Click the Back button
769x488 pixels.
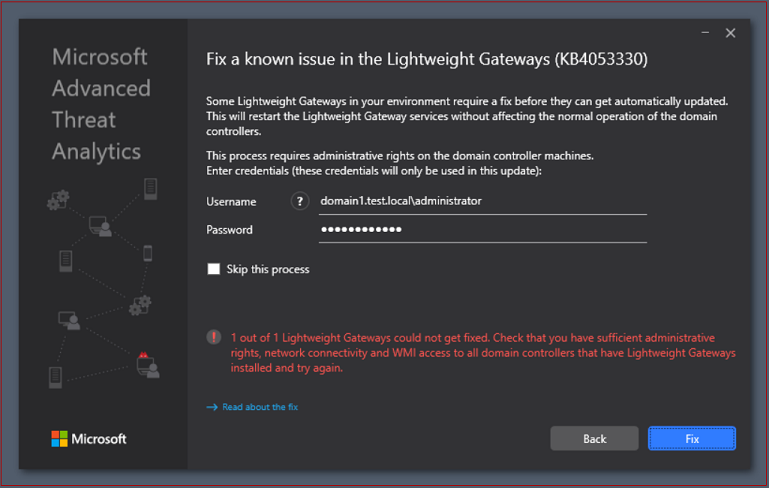(x=594, y=438)
